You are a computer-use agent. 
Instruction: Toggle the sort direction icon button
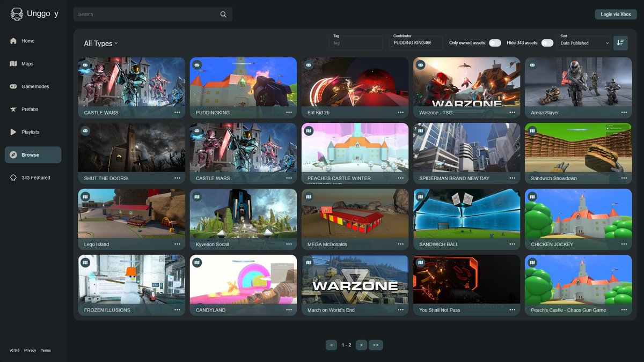620,43
